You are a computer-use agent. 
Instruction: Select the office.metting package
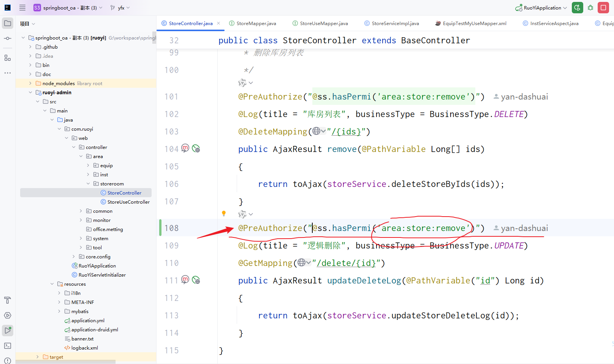[x=104, y=229]
